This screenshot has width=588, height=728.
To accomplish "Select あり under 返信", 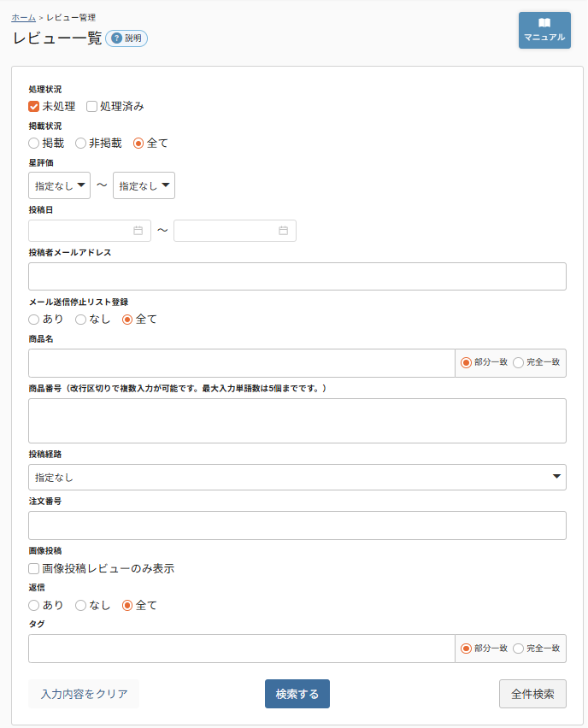I will pyautogui.click(x=32, y=604).
